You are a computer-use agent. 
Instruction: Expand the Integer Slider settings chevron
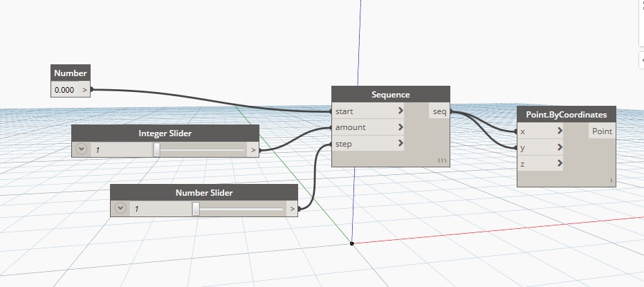[x=82, y=149]
